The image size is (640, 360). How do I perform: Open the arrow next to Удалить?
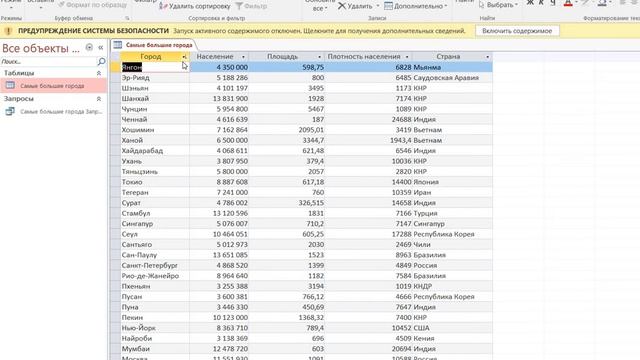coord(378,6)
